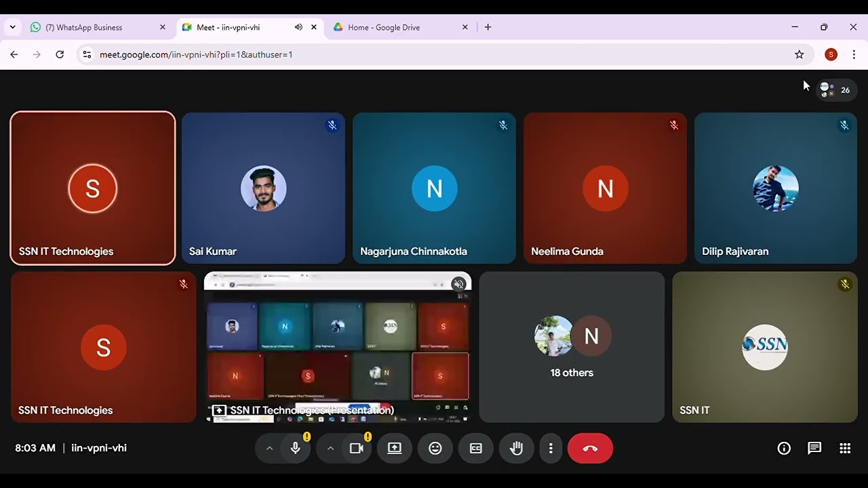
Task: Click the S avatar on highlighted SSN IT Technologies tile
Action: click(x=93, y=188)
